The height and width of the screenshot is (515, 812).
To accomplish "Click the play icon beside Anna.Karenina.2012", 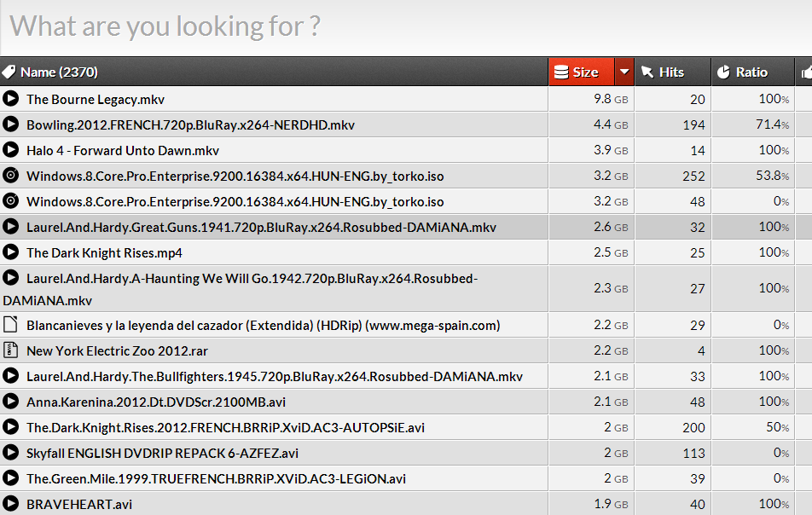I will tap(10, 401).
